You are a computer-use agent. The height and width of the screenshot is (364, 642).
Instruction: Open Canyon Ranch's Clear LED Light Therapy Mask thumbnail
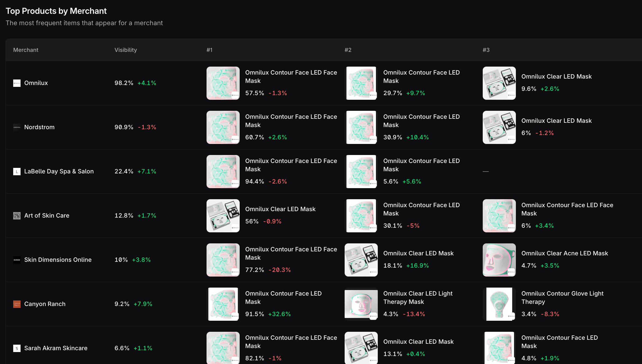click(x=361, y=304)
